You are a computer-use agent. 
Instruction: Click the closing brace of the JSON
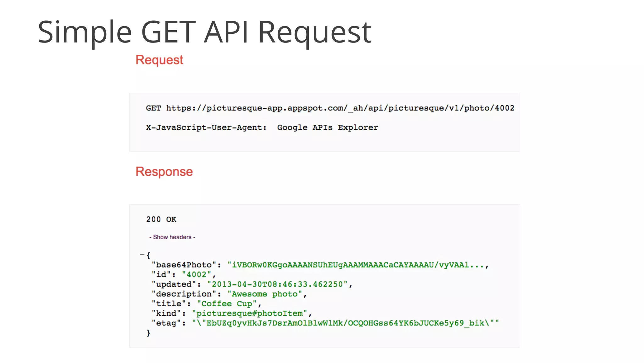point(148,333)
